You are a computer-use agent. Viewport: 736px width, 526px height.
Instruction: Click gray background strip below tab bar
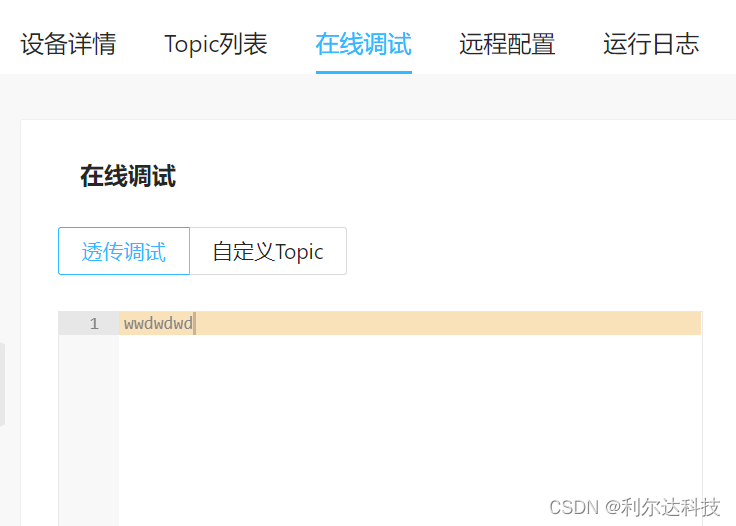pos(368,97)
